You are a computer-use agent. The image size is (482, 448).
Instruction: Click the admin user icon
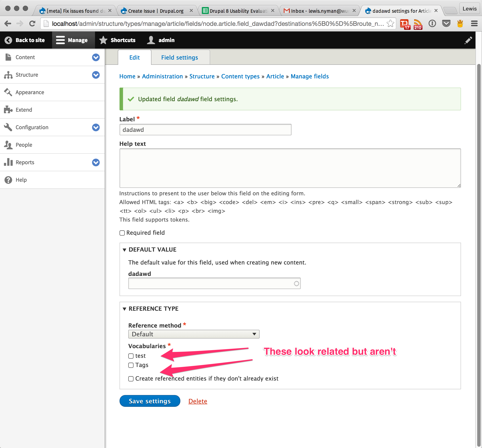click(x=151, y=40)
